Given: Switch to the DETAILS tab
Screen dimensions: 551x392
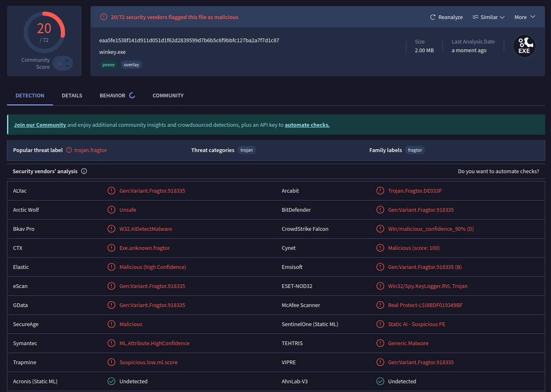Looking at the screenshot, I should [x=72, y=96].
